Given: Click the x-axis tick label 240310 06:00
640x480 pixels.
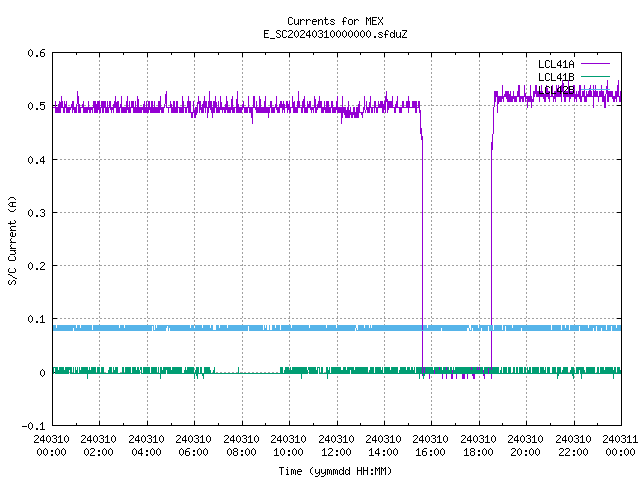Looking at the screenshot, I should tap(193, 445).
